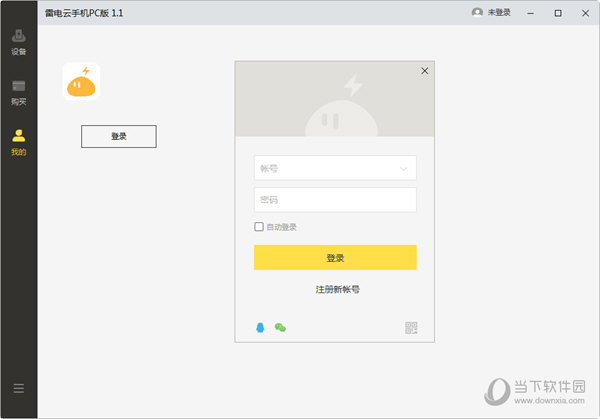Focus the 帐号 account input field
Image resolution: width=600 pixels, height=419 pixels.
click(335, 168)
